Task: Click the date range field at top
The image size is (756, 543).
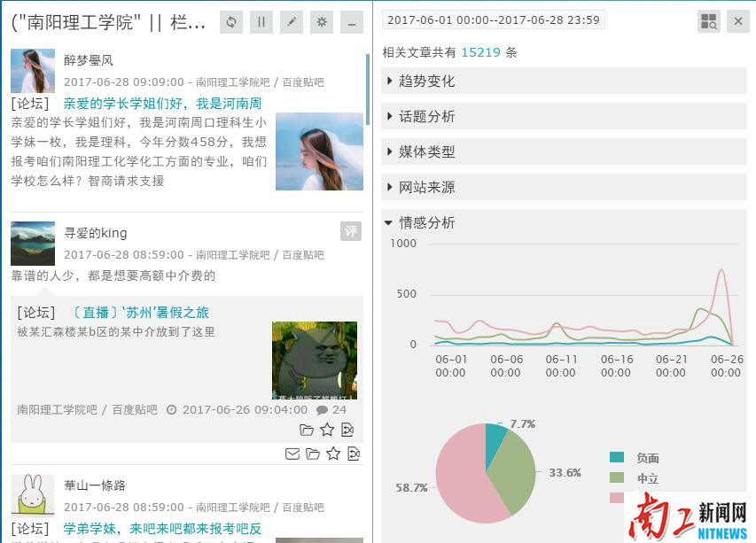Action: coord(494,19)
